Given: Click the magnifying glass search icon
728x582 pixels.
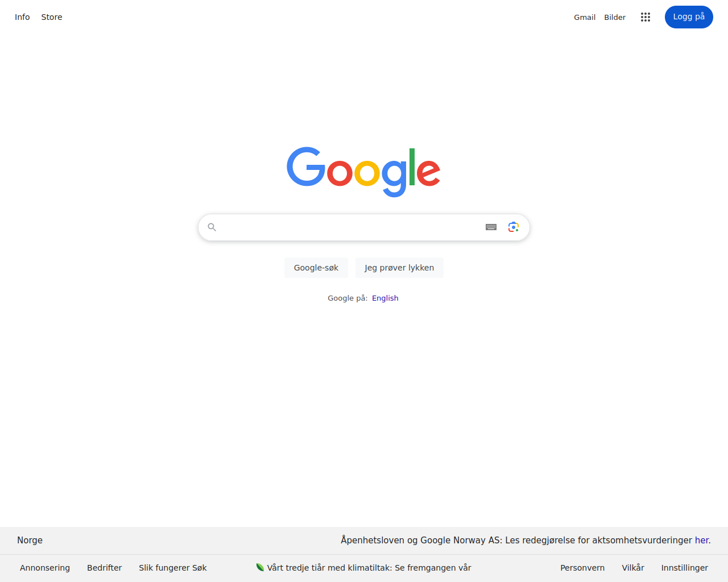Looking at the screenshot, I should point(212,227).
